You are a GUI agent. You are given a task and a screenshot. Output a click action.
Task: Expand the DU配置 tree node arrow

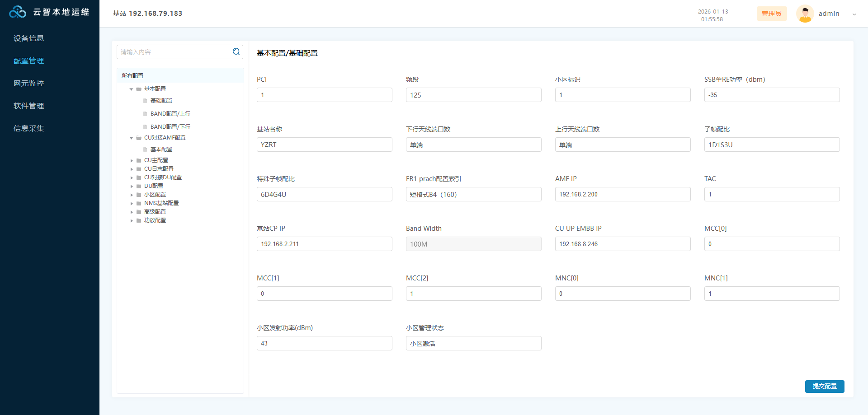(132, 186)
